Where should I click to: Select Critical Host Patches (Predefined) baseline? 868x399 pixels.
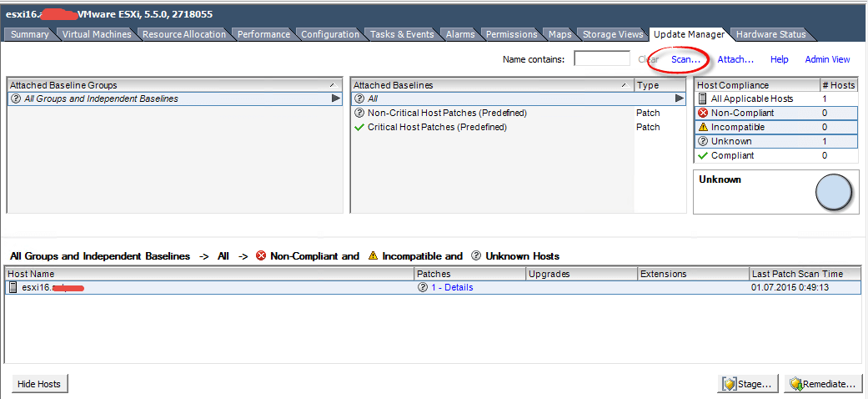point(519,128)
